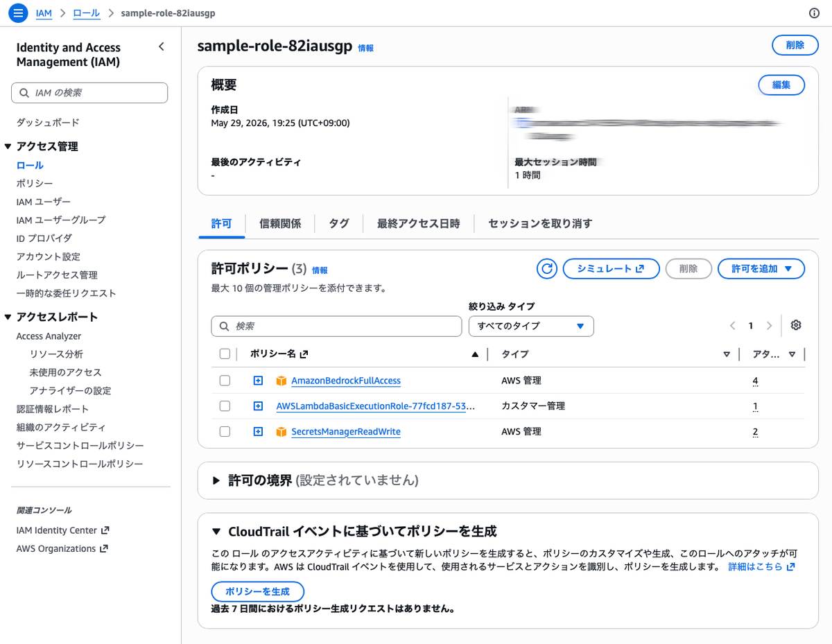The image size is (832, 644).
Task: Open the hamburger navigation menu
Action: tap(18, 13)
